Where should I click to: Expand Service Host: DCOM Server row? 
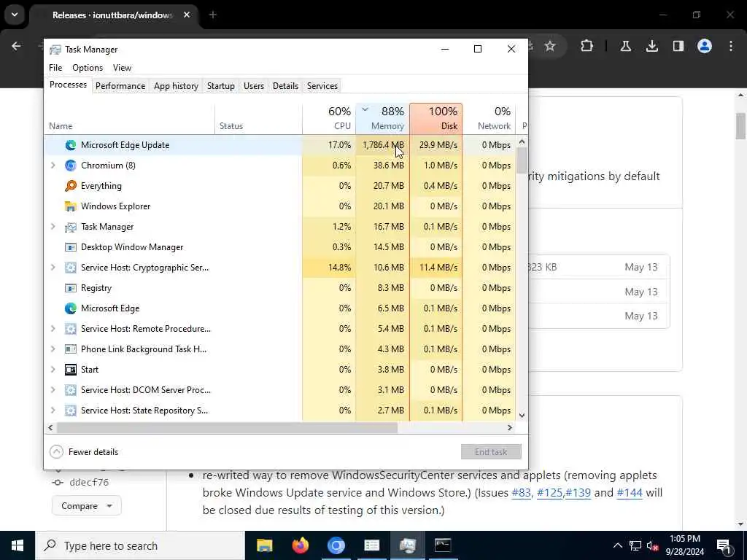pos(53,390)
